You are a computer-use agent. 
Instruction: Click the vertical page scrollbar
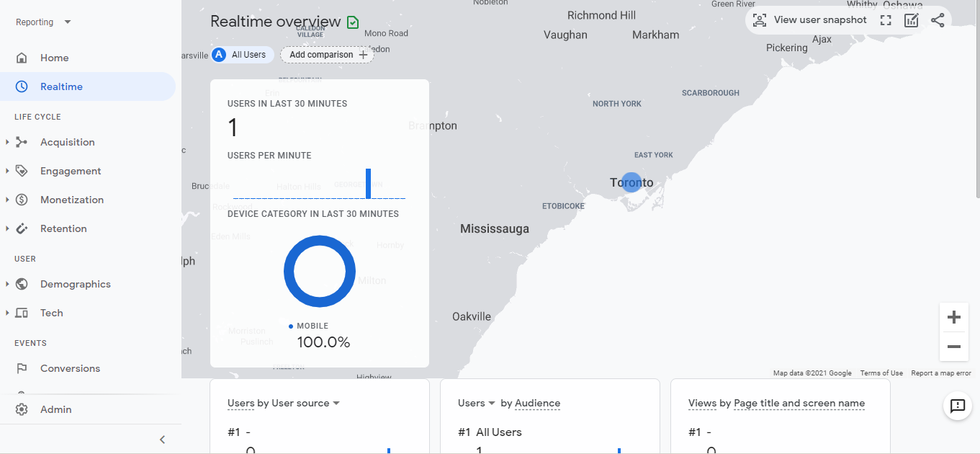pos(977,101)
